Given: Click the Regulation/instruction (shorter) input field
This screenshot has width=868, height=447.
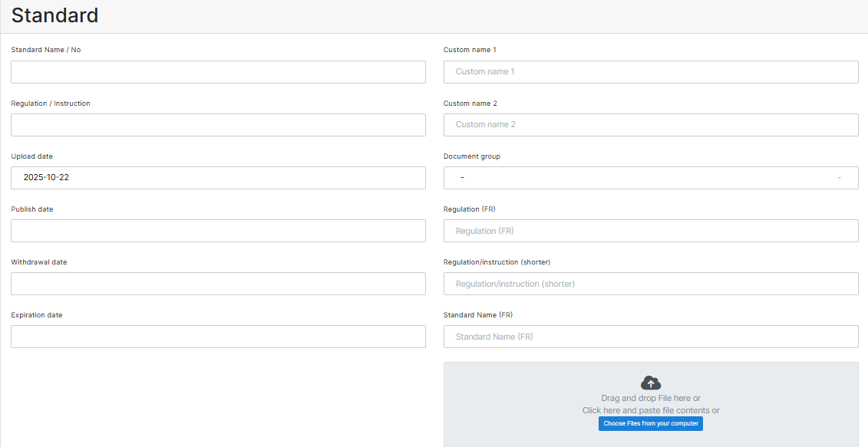Looking at the screenshot, I should 650,284.
